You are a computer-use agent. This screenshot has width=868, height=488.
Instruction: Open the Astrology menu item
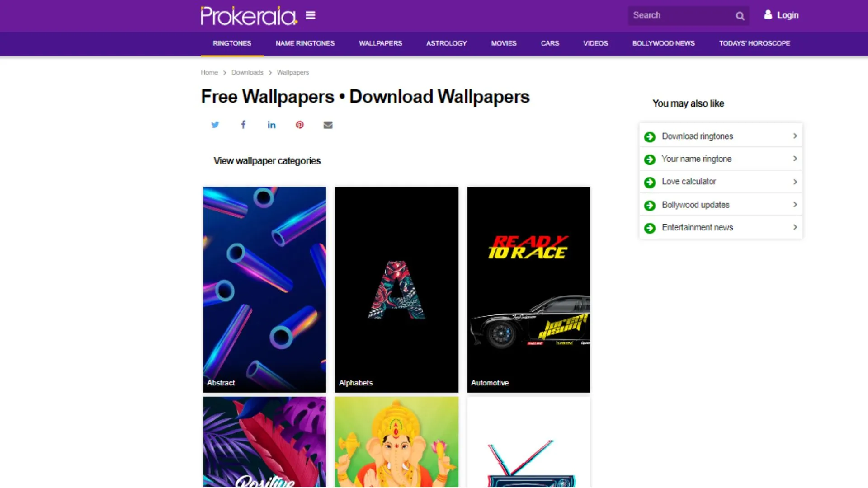tap(446, 43)
